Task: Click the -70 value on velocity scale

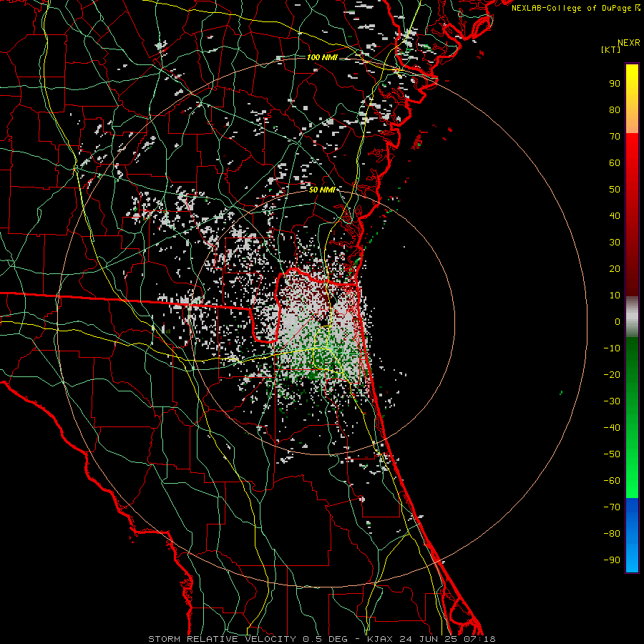Action: (612, 507)
